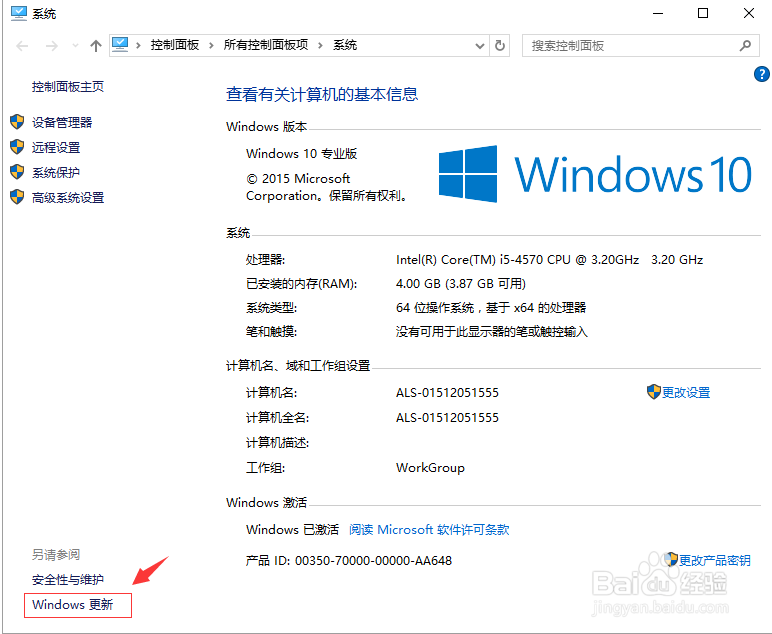Select 系统 breadcrumb
The height and width of the screenshot is (634, 772).
pos(345,45)
